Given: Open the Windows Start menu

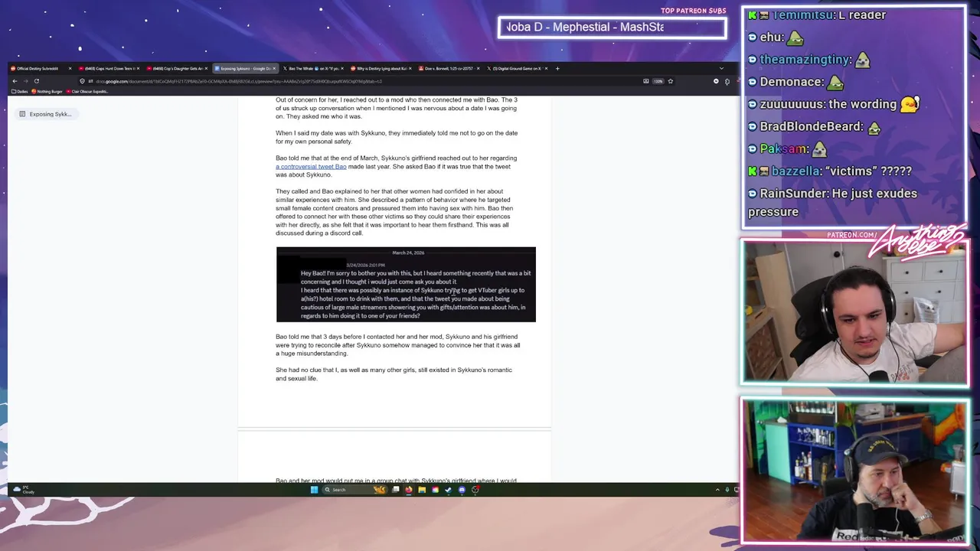Looking at the screenshot, I should point(314,490).
